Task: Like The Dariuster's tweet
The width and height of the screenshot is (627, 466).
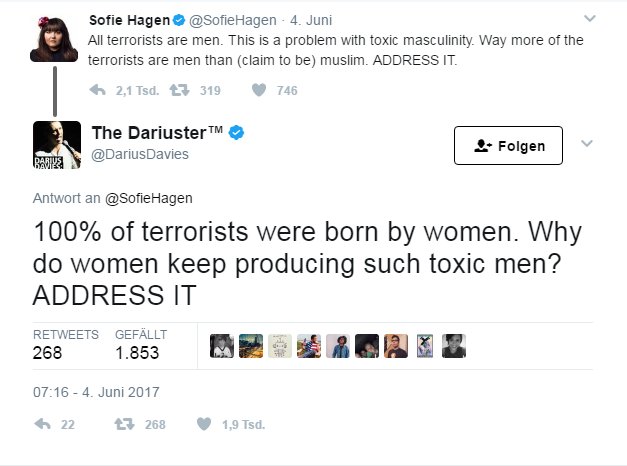Action: (205, 424)
